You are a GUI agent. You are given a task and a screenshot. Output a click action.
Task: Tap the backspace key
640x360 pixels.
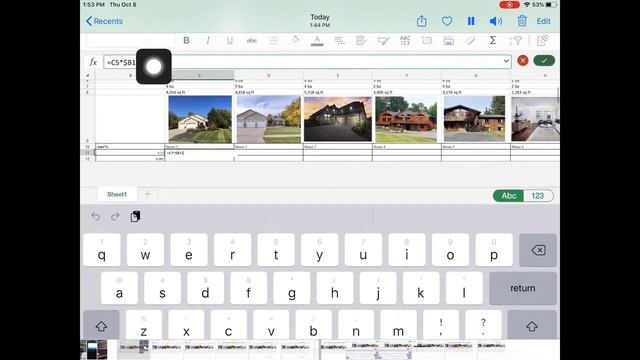(538, 250)
